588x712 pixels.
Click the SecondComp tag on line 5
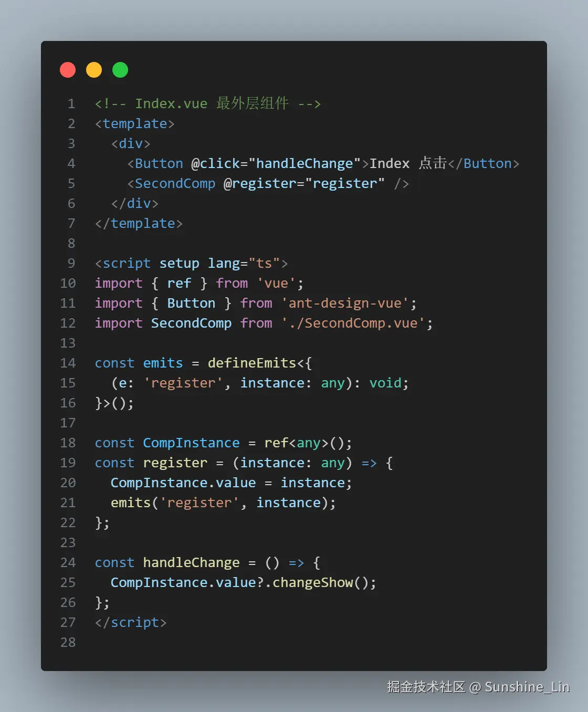[175, 184]
